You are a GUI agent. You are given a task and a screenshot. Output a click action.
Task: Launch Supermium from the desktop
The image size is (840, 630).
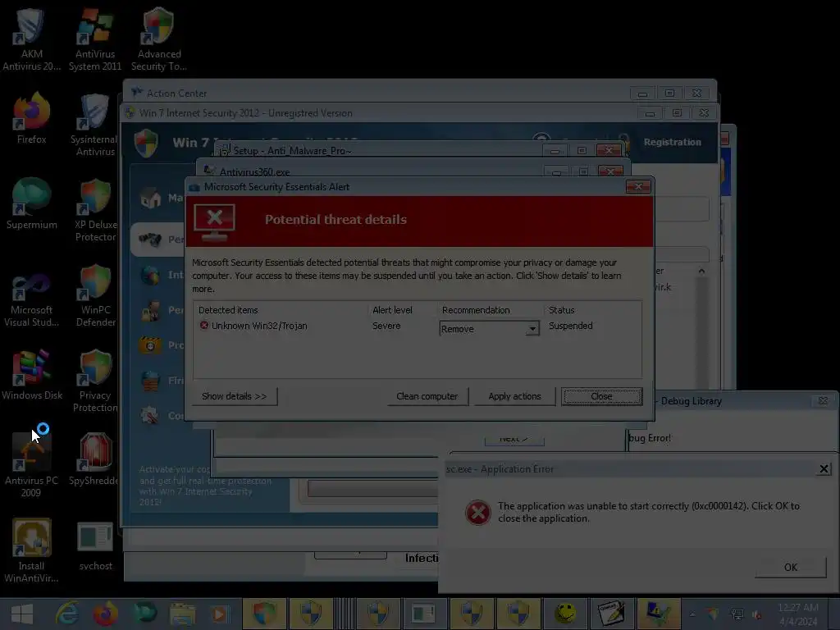[31, 203]
